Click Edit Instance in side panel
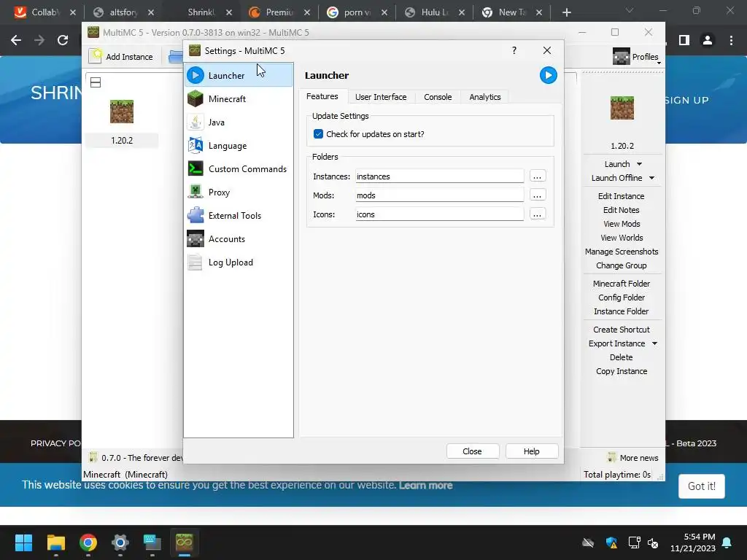The height and width of the screenshot is (560, 747). coord(622,195)
